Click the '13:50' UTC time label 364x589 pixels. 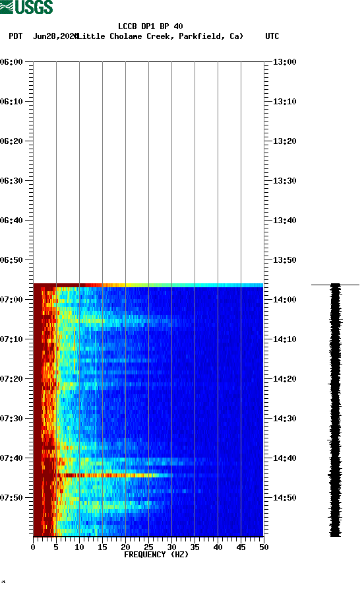(284, 260)
